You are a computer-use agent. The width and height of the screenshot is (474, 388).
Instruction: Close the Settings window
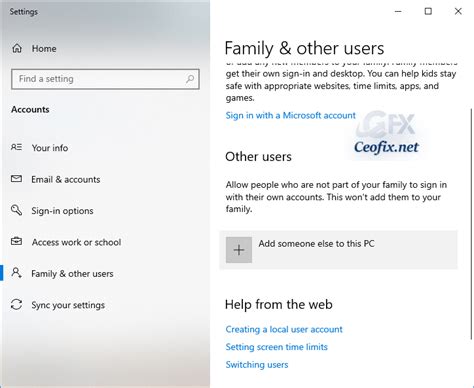[x=458, y=11]
